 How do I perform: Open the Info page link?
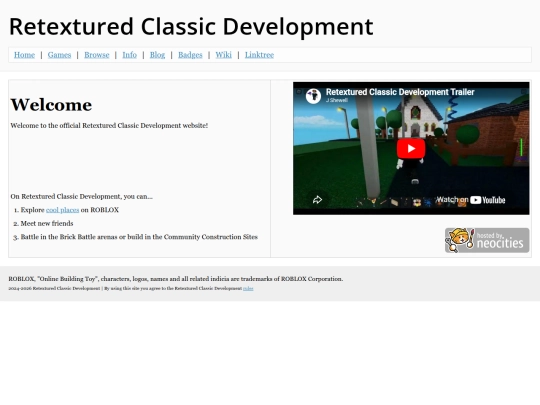[x=129, y=55]
